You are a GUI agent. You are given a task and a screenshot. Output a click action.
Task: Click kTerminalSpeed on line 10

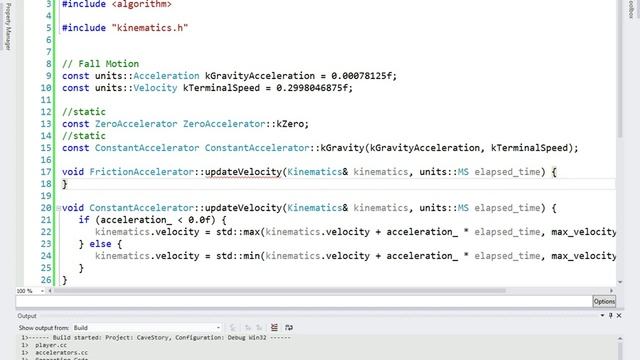[221, 88]
